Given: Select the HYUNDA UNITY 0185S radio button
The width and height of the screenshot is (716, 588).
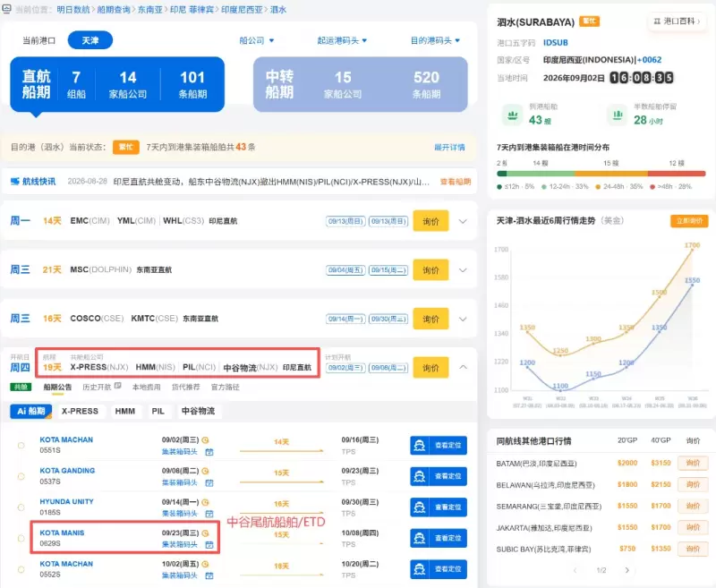Looking at the screenshot, I should point(21,507).
